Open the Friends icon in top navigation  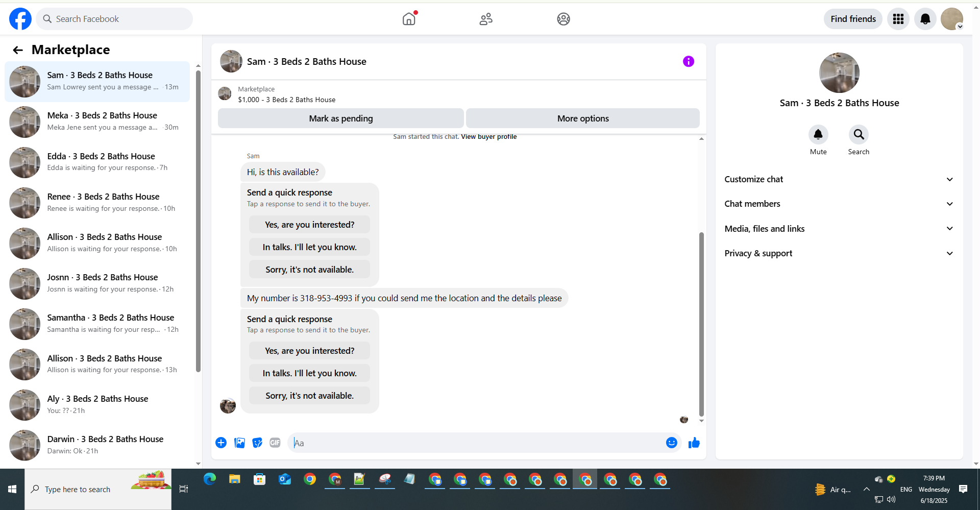486,19
